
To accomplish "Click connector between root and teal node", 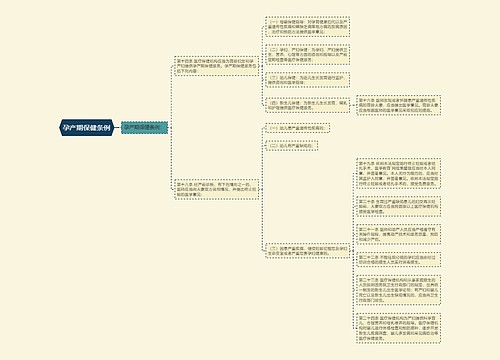I will pos(117,128).
